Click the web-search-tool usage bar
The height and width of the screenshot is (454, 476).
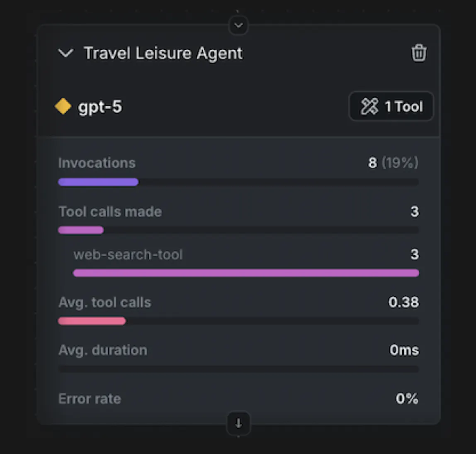coord(246,273)
